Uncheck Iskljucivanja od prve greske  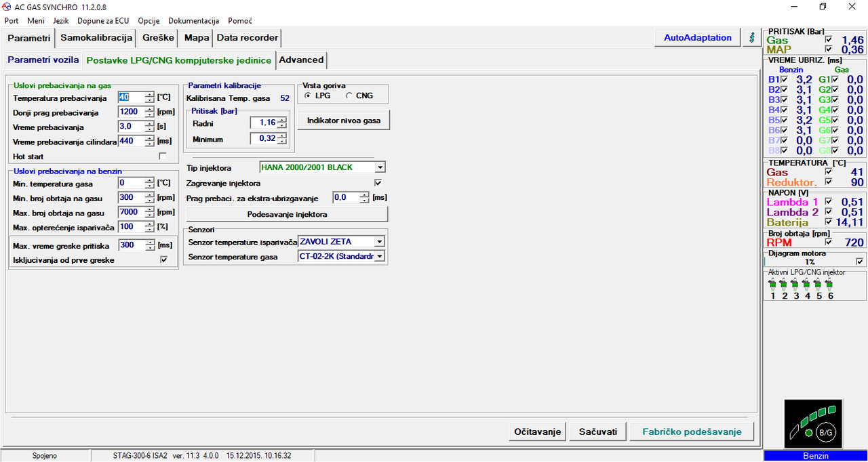tap(163, 260)
